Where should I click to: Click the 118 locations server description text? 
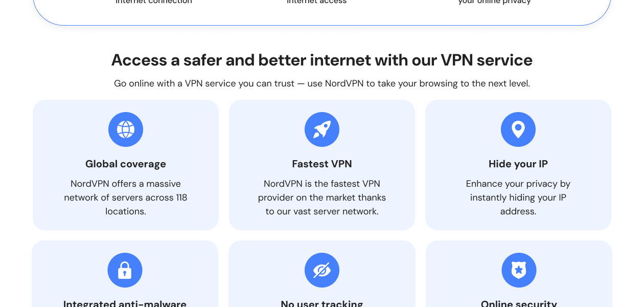[x=126, y=198]
